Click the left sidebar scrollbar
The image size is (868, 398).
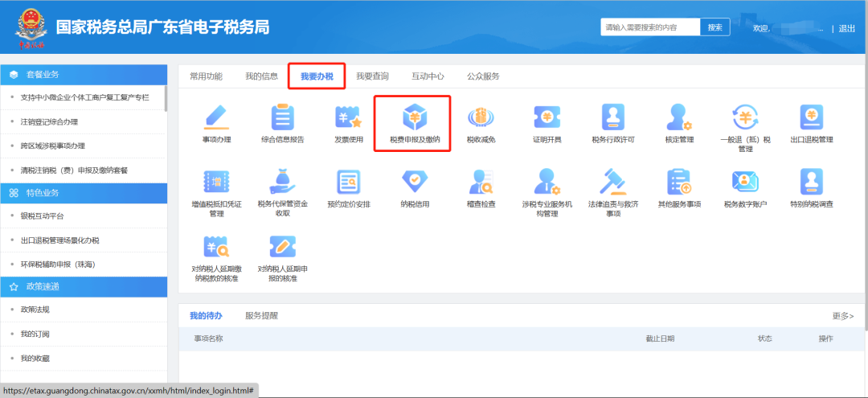click(166, 99)
